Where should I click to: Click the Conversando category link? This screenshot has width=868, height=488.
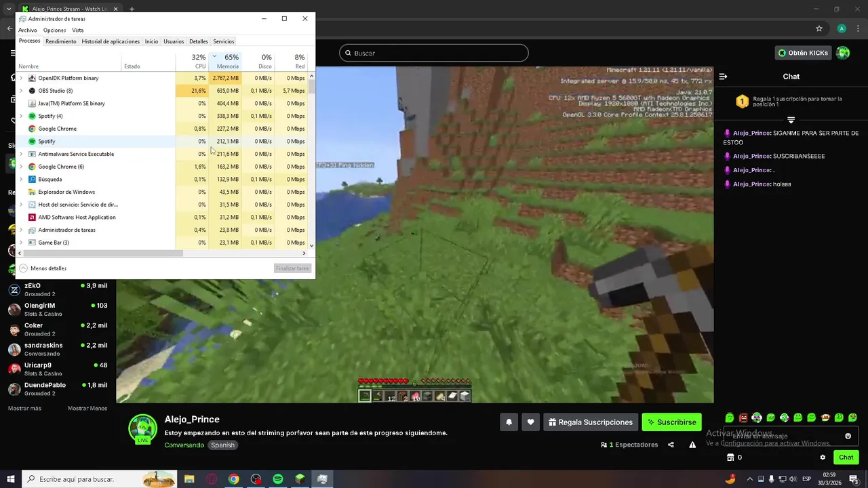[x=184, y=445]
